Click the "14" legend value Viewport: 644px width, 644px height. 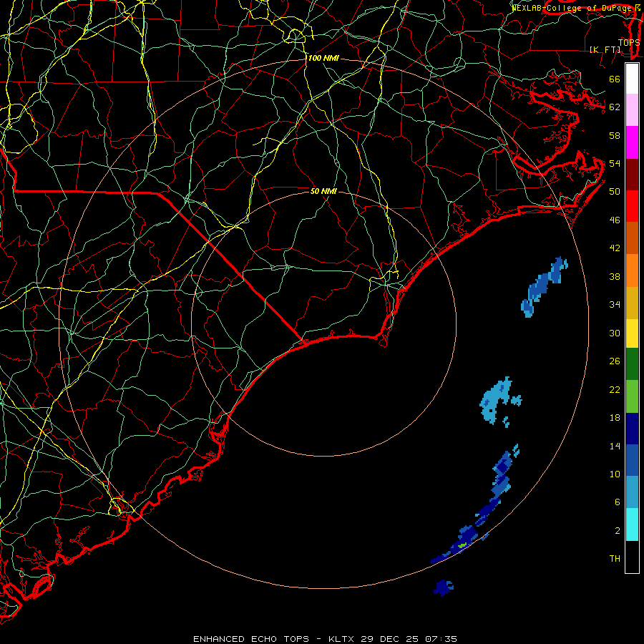tap(615, 447)
